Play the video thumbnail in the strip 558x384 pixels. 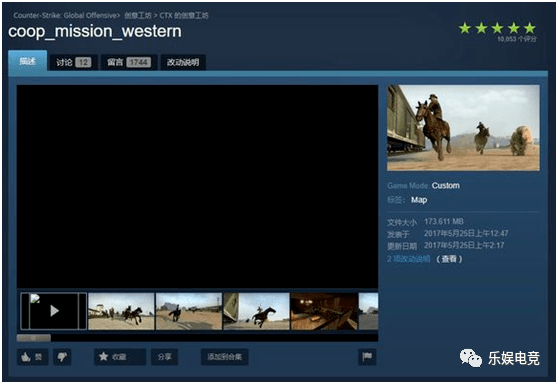coord(54,311)
